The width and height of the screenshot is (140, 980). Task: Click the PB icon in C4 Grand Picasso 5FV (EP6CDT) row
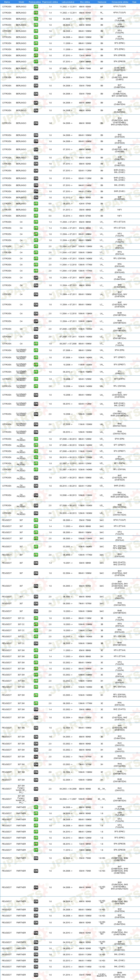tap(36, 372)
